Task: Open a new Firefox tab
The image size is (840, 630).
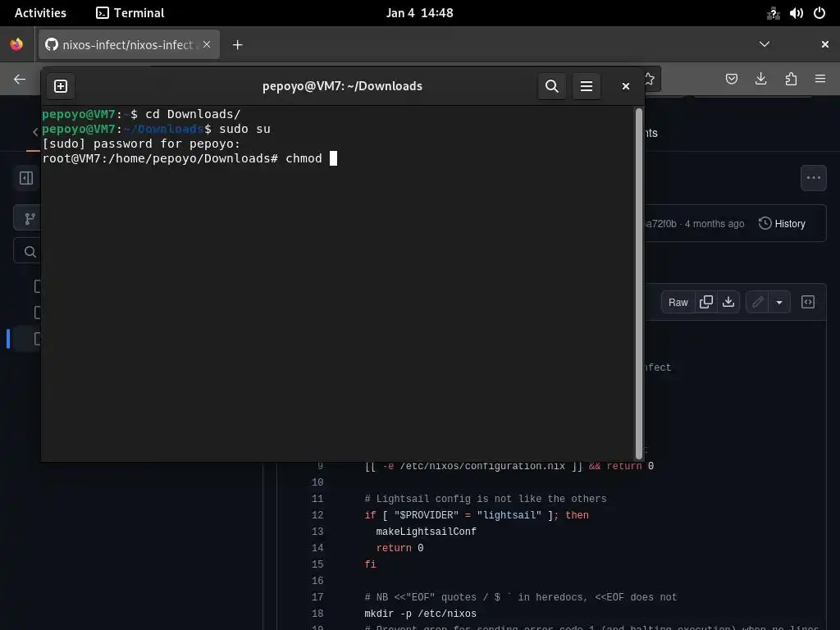Action: (x=237, y=45)
